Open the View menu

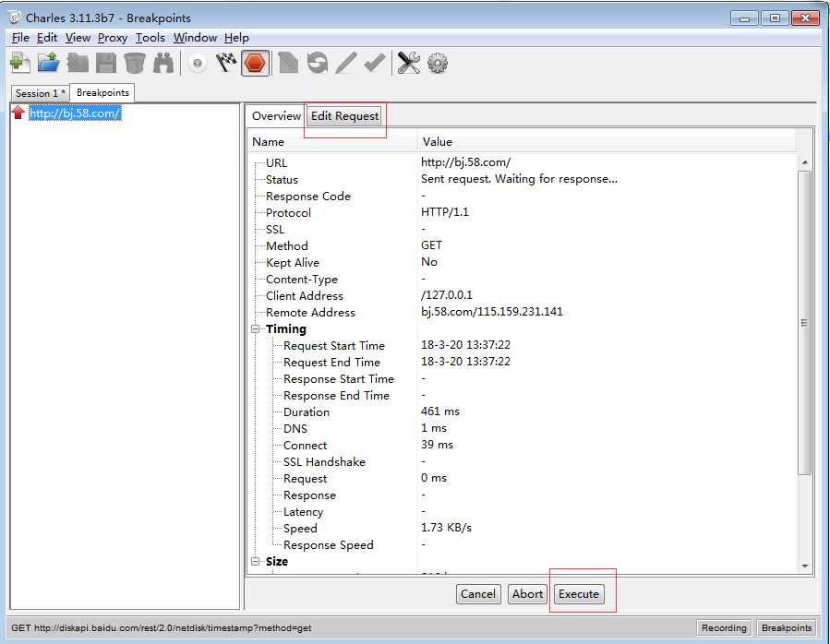pos(78,38)
